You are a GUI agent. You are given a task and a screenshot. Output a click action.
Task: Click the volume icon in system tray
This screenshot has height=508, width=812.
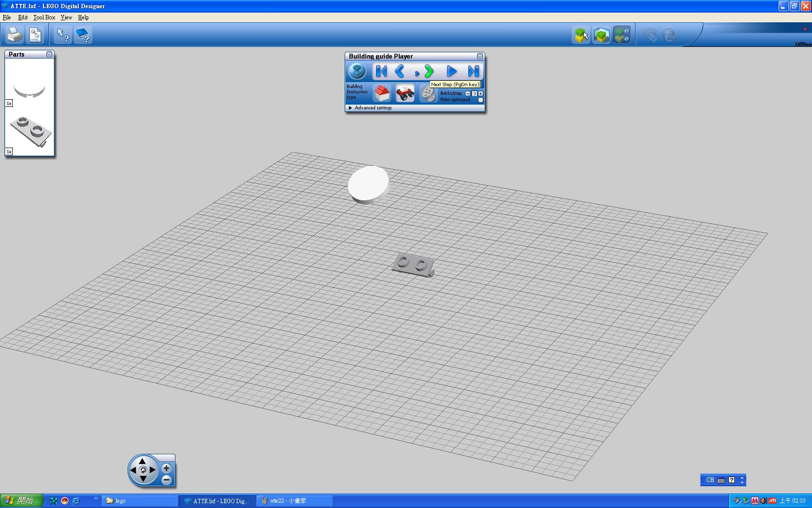[x=763, y=501]
